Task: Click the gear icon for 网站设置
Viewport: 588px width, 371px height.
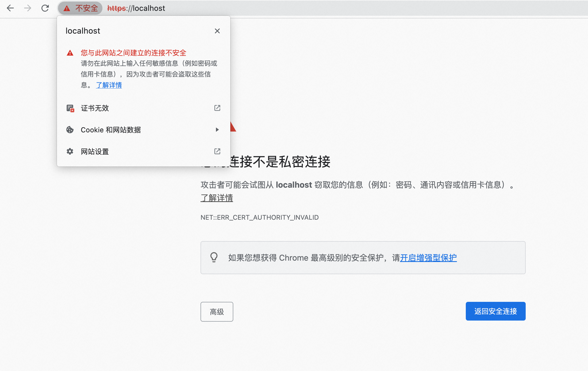Action: [x=70, y=151]
